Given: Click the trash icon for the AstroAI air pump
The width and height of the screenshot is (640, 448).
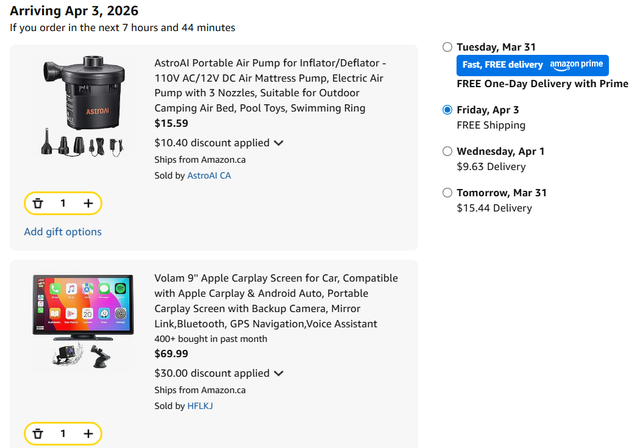Looking at the screenshot, I should pyautogui.click(x=38, y=203).
